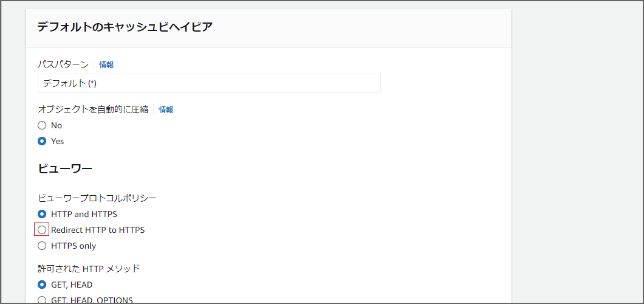The height and width of the screenshot is (304, 644).
Task: Click the 'HTTP and HTTPS' label text
Action: point(84,214)
